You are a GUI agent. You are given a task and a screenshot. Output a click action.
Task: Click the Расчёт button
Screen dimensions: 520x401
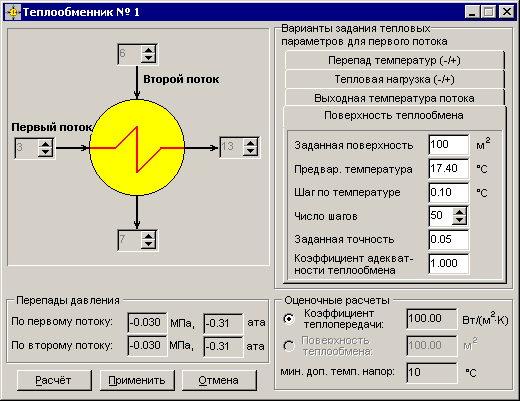[x=54, y=380]
